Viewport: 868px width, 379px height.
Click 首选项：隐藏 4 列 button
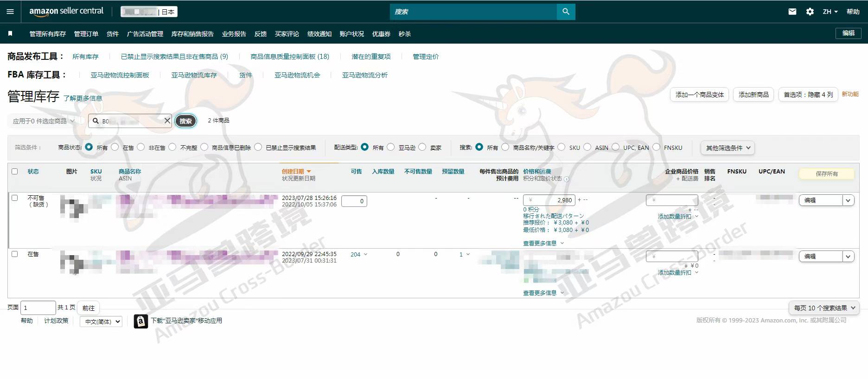point(808,95)
